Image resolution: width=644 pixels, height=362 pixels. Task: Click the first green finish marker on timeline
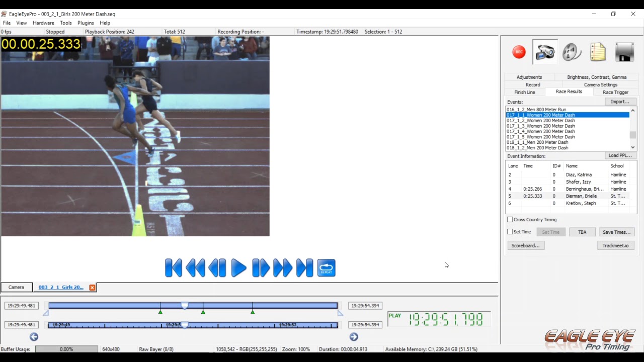pos(160,312)
